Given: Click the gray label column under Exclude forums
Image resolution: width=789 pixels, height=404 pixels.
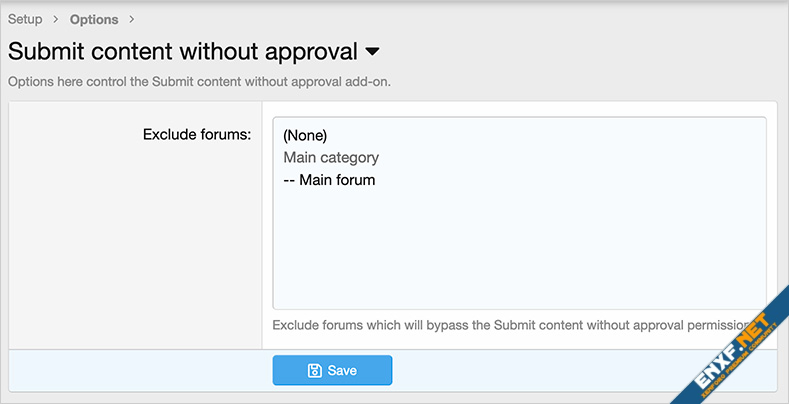Looking at the screenshot, I should pos(135,250).
